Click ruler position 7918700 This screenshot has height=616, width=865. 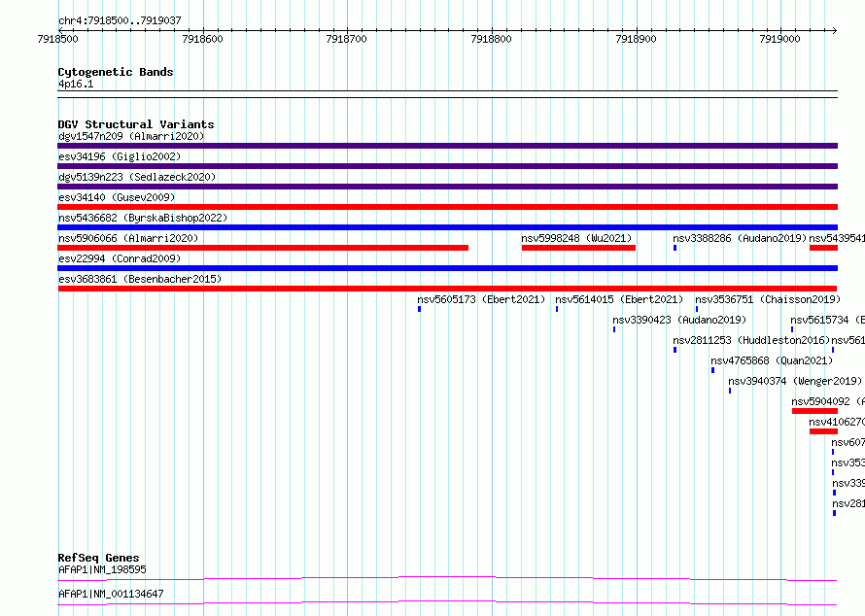346,39
